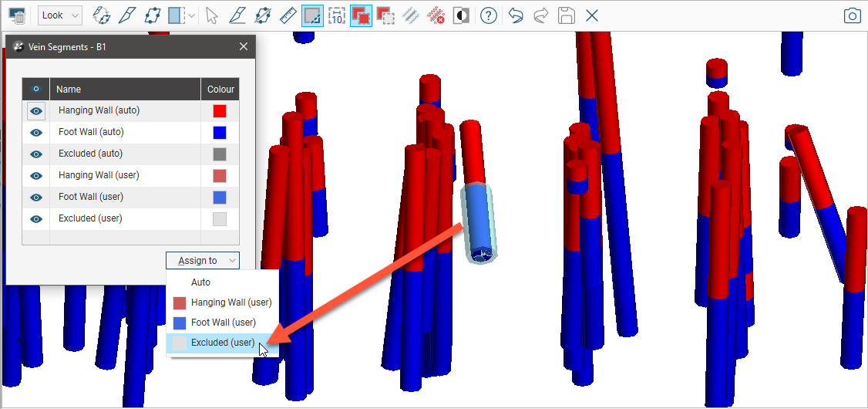Click the red Hanging Wall (auto) colour swatch
868x409 pixels.
(220, 111)
